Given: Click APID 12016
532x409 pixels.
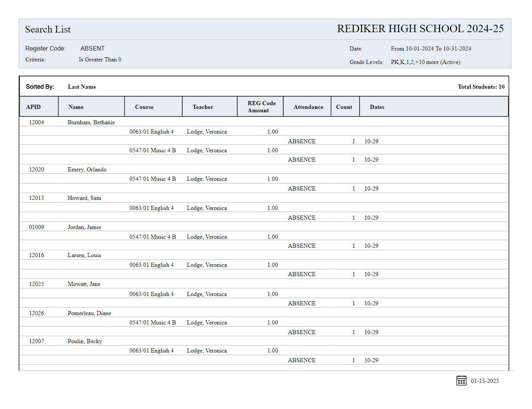Looking at the screenshot, I should point(37,255).
